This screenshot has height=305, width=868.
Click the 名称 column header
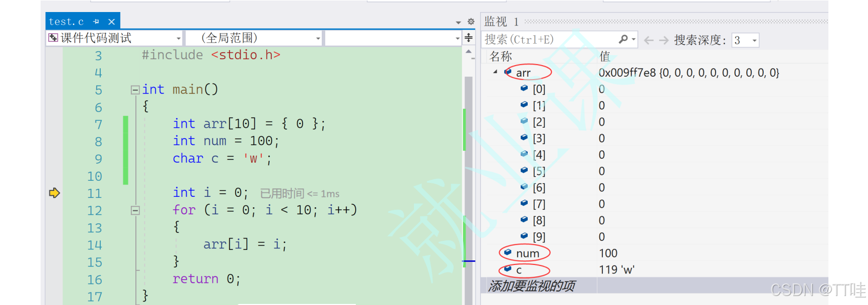(501, 56)
